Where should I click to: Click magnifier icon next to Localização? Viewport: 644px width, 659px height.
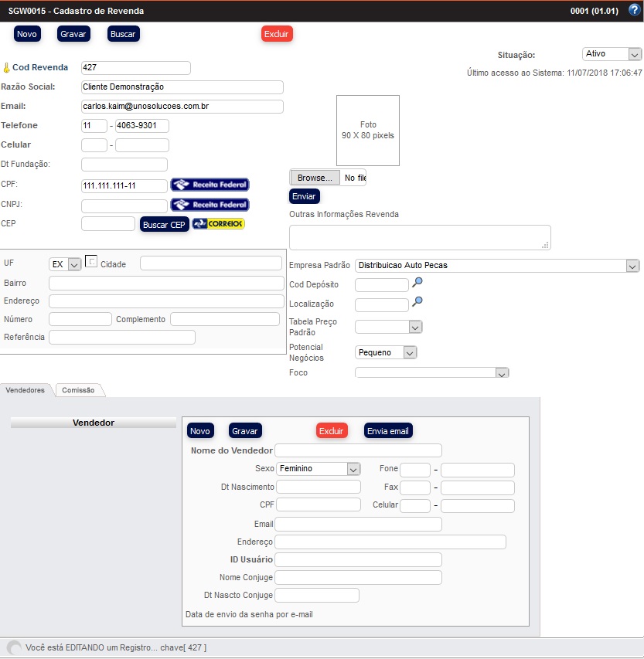(x=417, y=303)
